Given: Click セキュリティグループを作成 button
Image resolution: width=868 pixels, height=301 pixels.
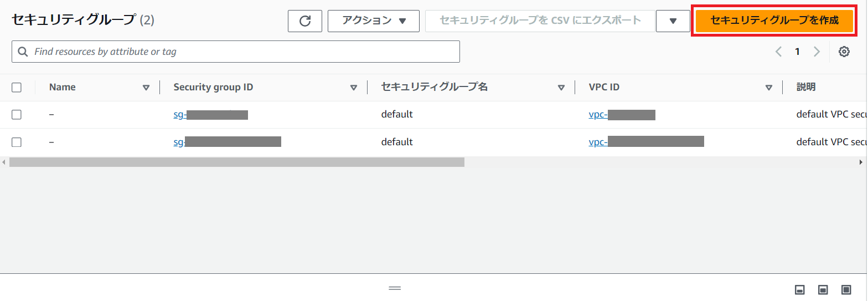Looking at the screenshot, I should tap(774, 21).
